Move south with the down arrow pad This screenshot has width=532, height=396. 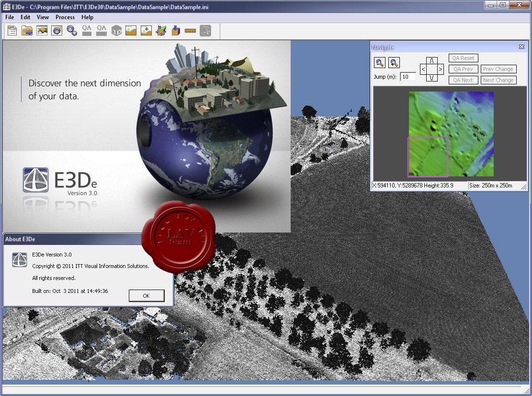click(431, 78)
